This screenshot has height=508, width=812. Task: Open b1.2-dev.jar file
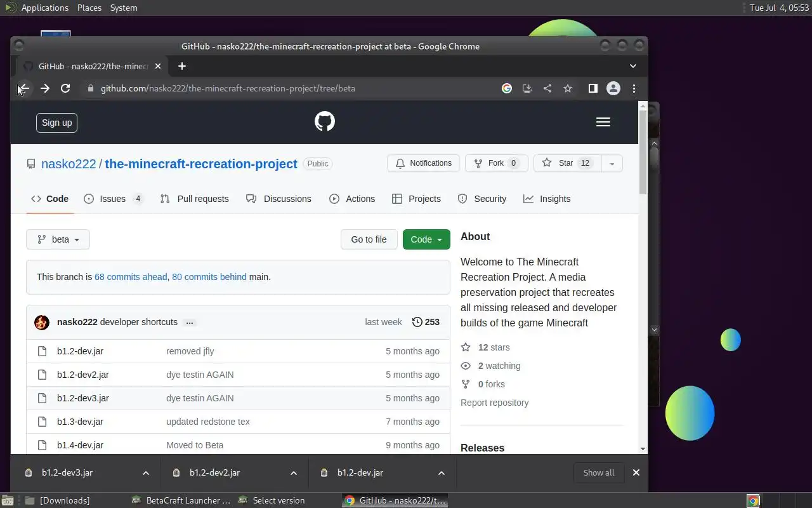80,351
